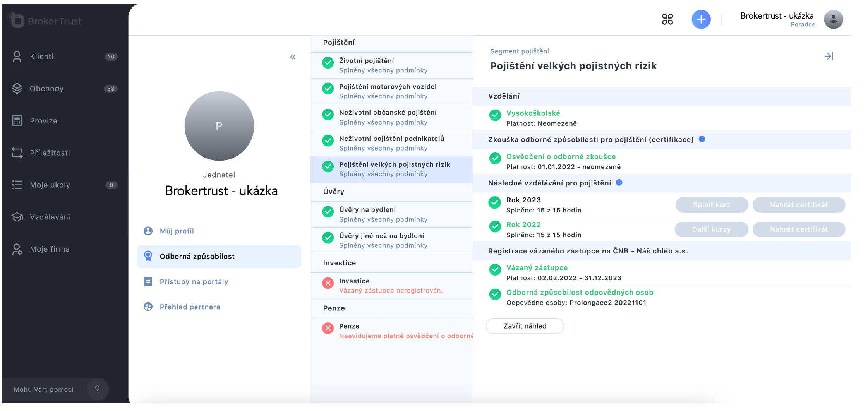Click Nahrát certifikát for Rok 2022
Screen dimensions: 868x411
tap(799, 229)
